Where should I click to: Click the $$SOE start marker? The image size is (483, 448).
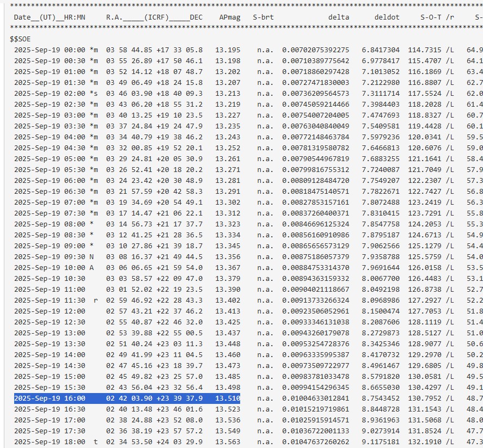(x=21, y=39)
